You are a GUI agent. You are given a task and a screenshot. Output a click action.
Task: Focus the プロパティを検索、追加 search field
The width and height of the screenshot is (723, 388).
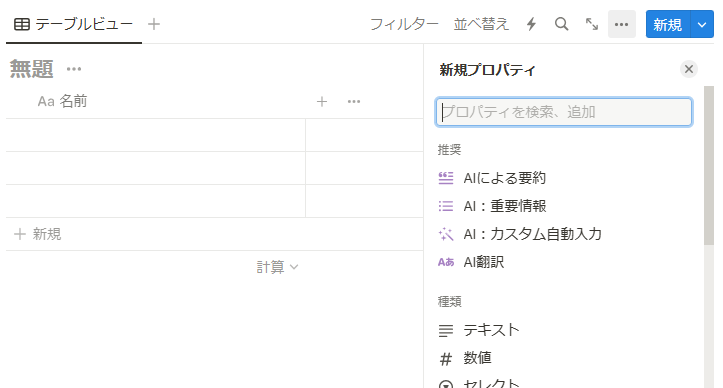[x=563, y=112]
